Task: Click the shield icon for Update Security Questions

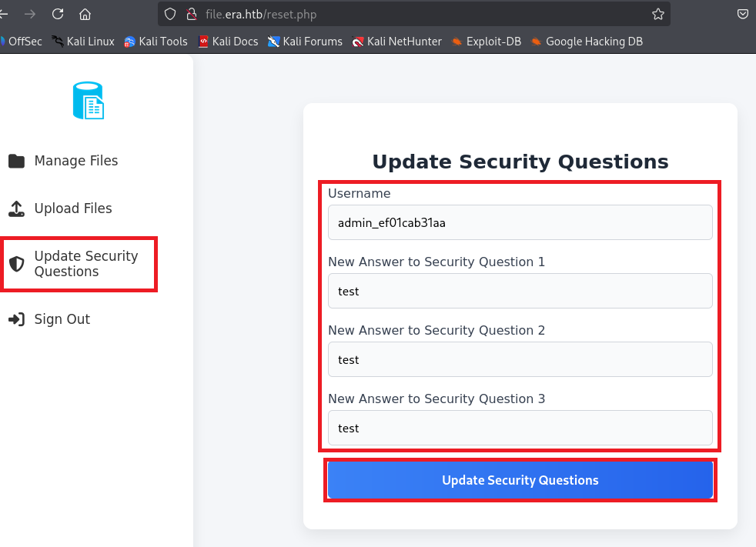Action: pos(16,264)
